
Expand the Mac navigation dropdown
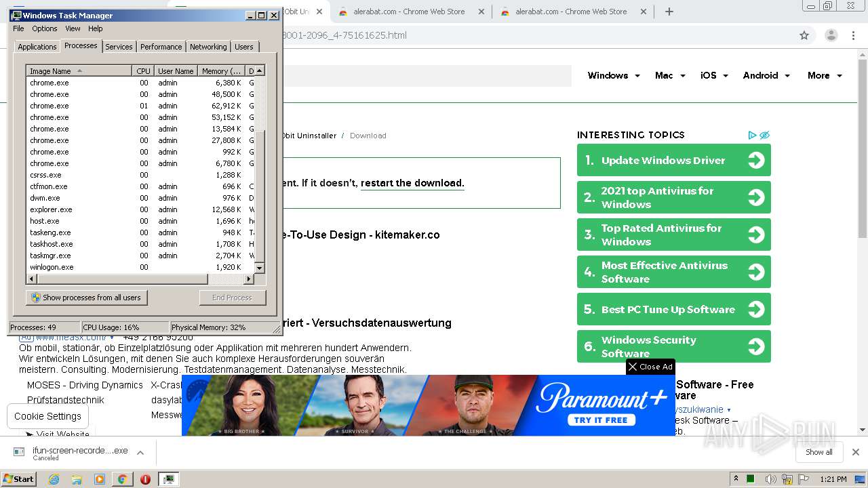670,75
